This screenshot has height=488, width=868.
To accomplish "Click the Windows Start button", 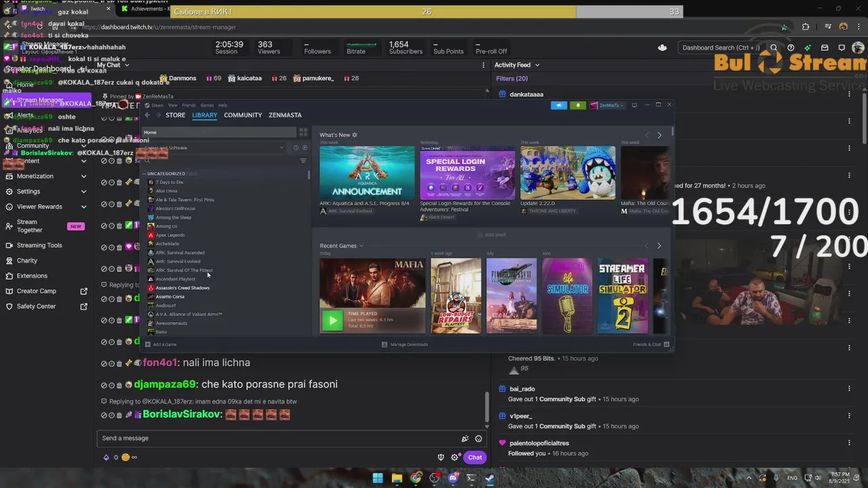I will (x=378, y=478).
